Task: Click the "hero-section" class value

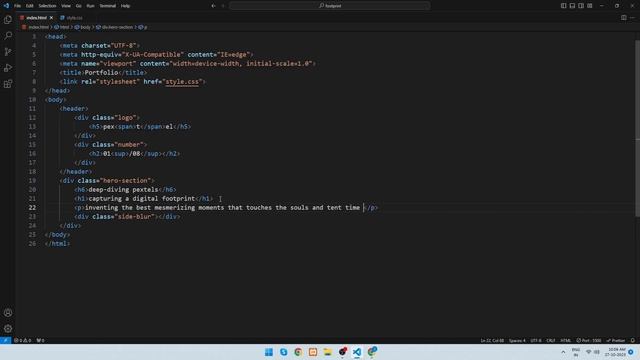Action: click(125, 180)
